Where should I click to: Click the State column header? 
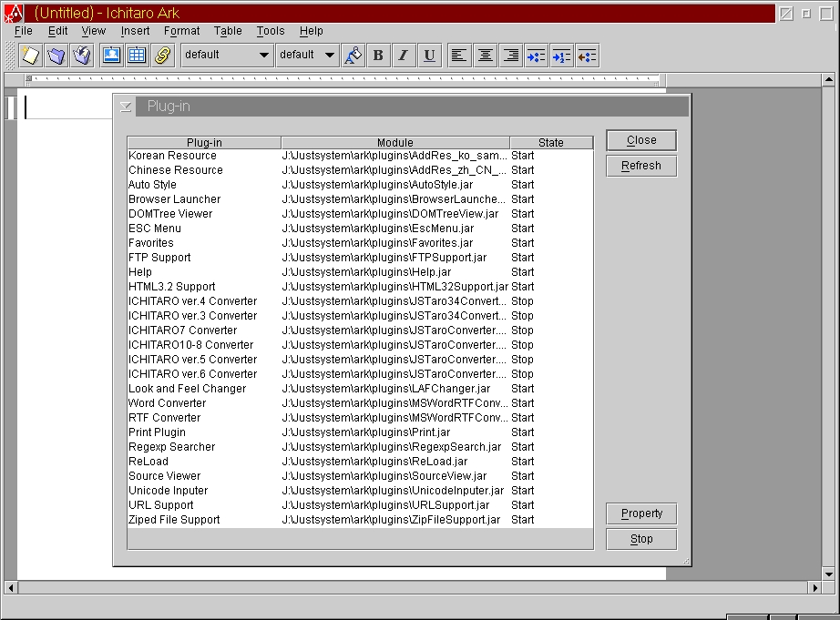pyautogui.click(x=551, y=142)
